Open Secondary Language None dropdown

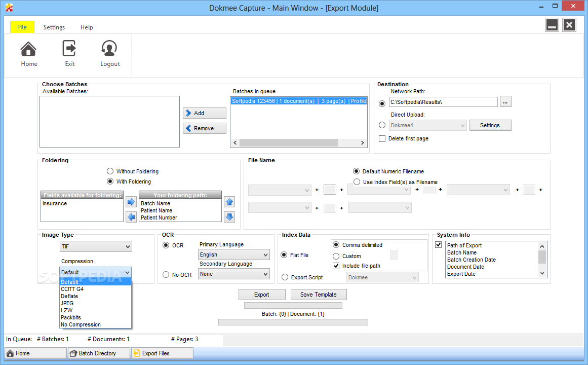coord(233,274)
